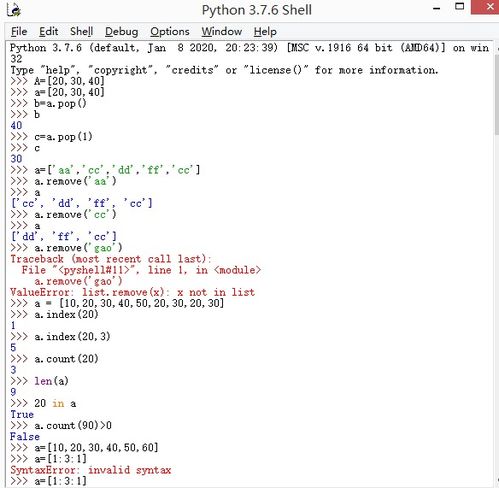Maximize the Python Shell window
Viewport: 499px width, 488px height.
tap(460, 7)
